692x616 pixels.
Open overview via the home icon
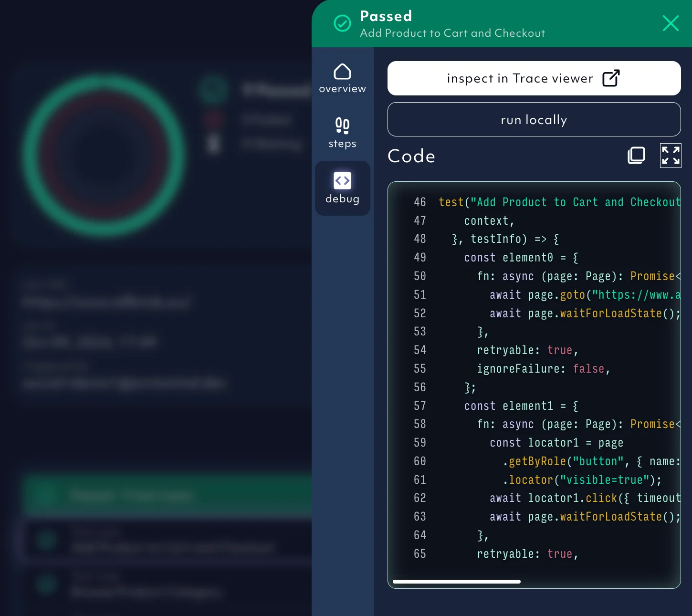[342, 72]
